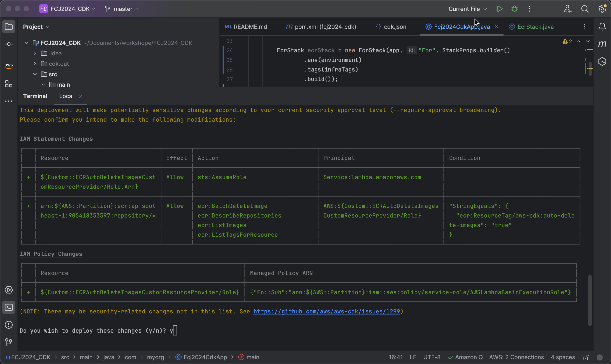Go to previous highlighted problem
The height and width of the screenshot is (364, 611).
tap(579, 41)
